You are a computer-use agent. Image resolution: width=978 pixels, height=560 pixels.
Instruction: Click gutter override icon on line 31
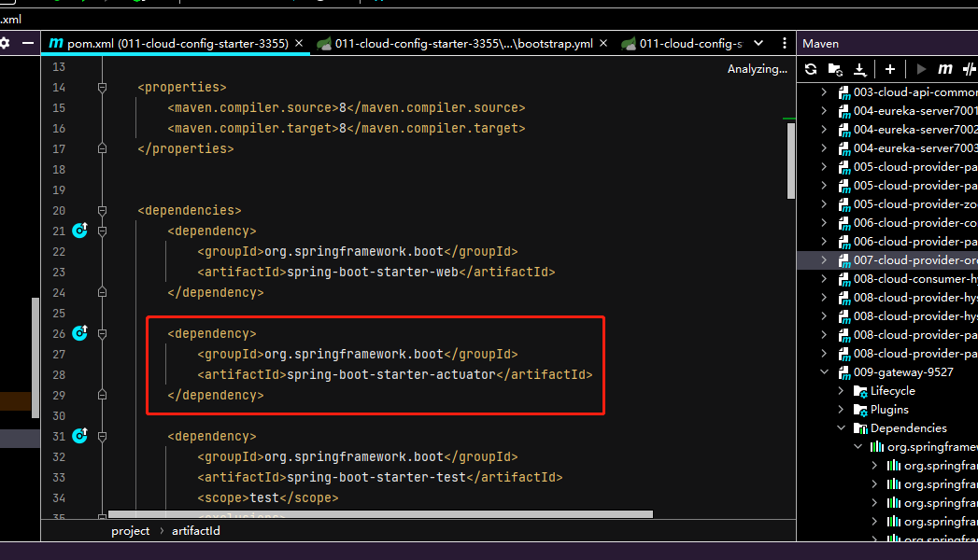pos(79,436)
